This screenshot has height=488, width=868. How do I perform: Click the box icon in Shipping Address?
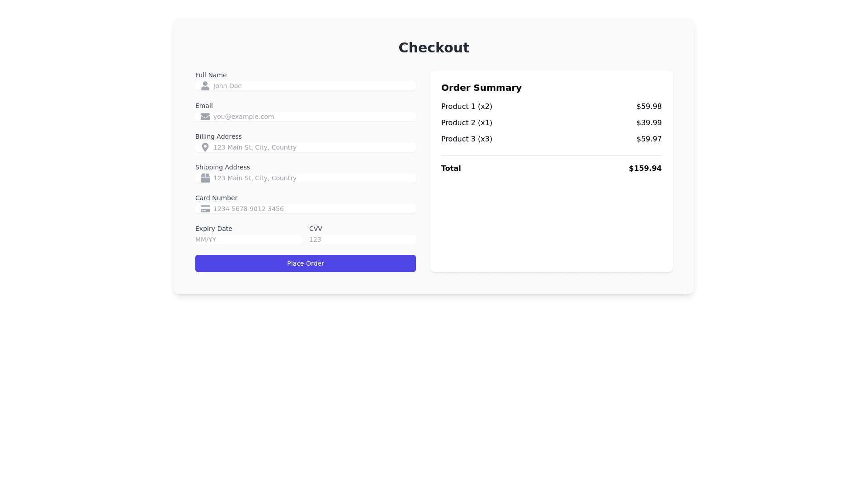coord(205,178)
